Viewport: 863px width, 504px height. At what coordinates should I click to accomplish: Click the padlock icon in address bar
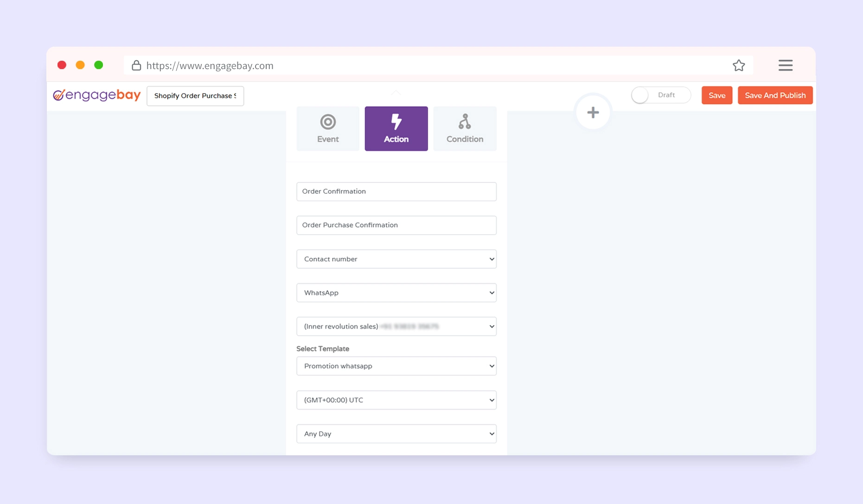(136, 66)
